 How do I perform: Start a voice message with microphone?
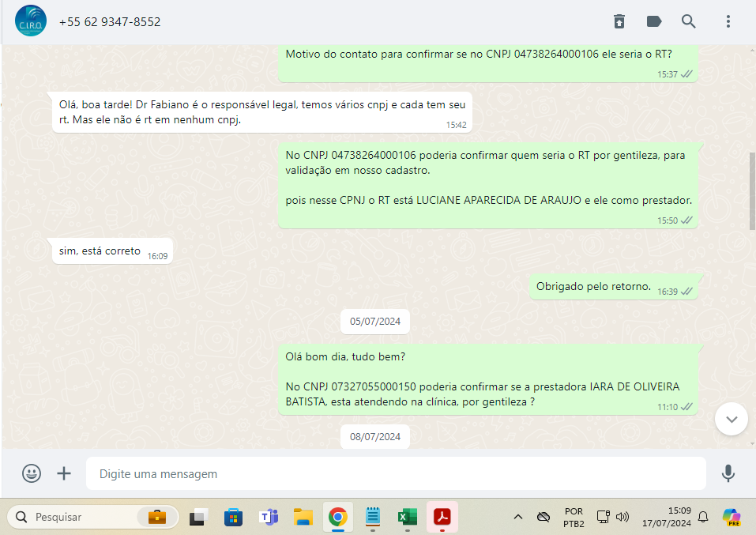728,473
